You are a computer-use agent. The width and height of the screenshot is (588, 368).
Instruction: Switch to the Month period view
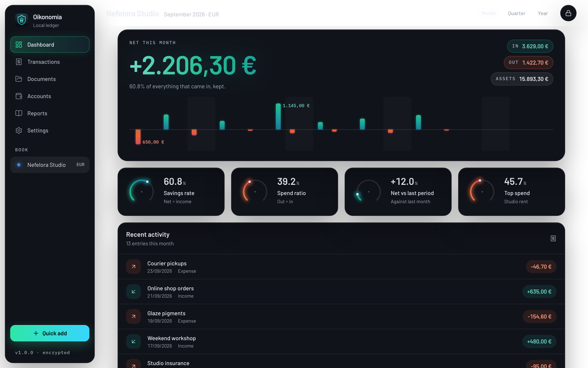coord(488,13)
